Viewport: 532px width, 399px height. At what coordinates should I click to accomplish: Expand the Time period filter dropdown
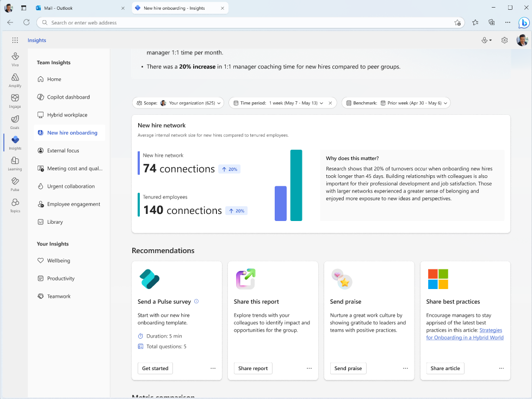(321, 103)
